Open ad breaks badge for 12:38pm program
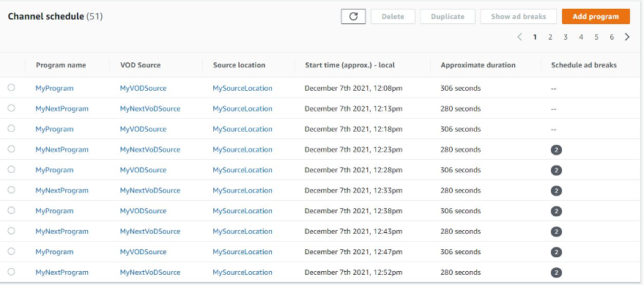 556,212
